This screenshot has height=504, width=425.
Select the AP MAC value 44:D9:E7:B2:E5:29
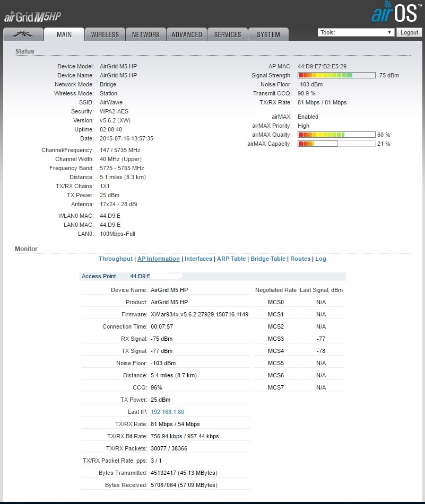coord(322,66)
